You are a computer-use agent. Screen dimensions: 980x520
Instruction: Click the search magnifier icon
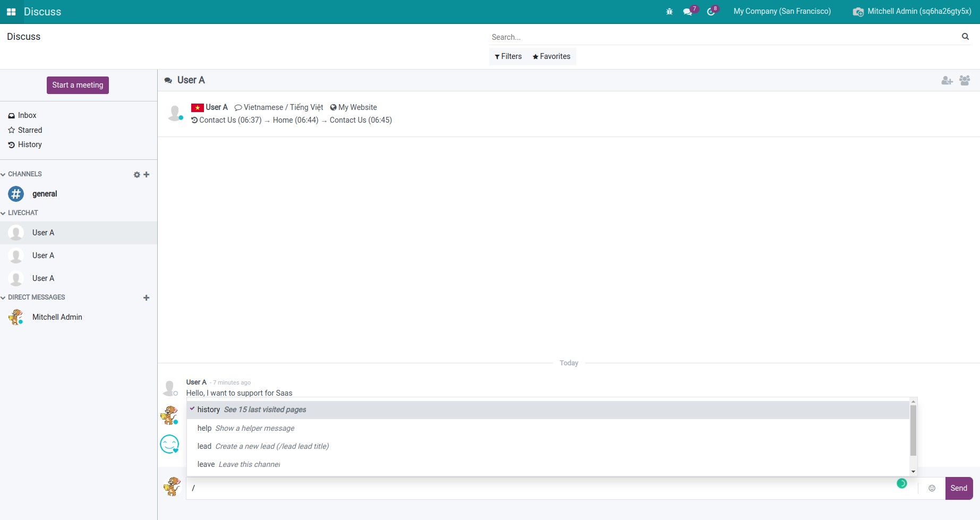click(965, 36)
